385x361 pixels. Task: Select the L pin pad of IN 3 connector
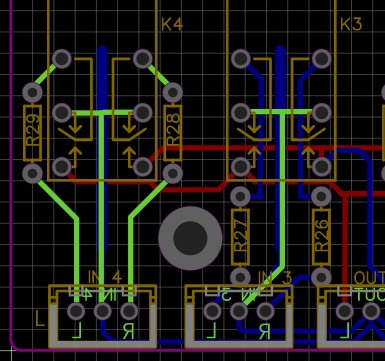(212, 311)
